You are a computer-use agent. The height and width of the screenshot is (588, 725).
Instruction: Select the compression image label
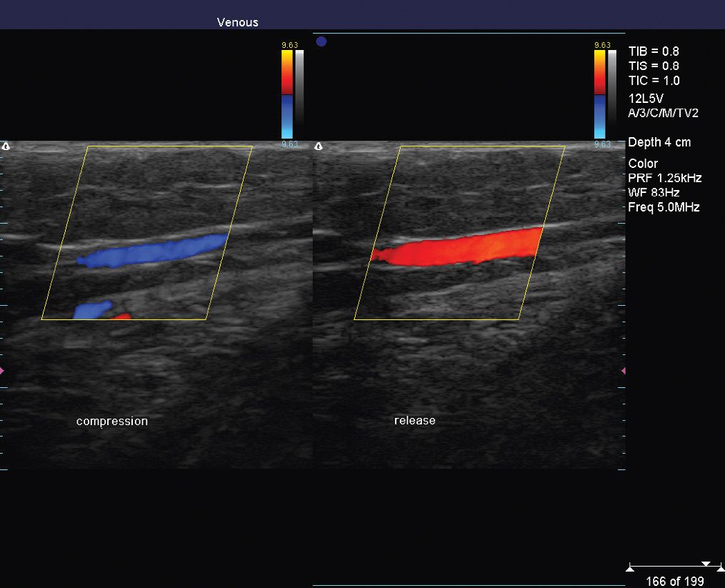click(x=111, y=421)
